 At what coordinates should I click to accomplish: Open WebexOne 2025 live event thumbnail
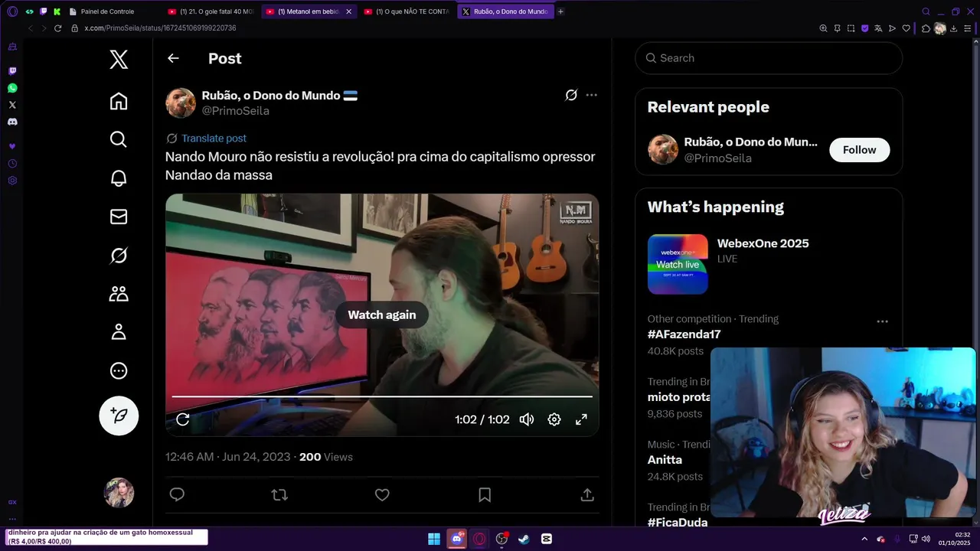(678, 264)
